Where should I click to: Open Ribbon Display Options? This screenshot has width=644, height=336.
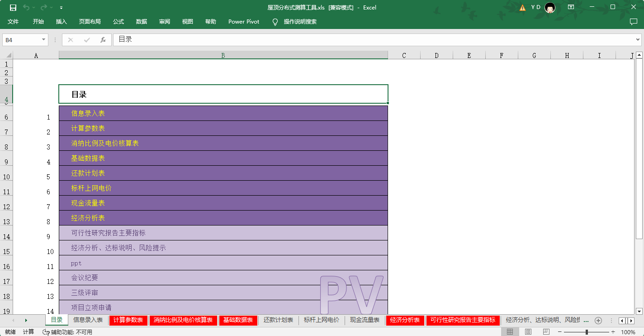pos(571,7)
